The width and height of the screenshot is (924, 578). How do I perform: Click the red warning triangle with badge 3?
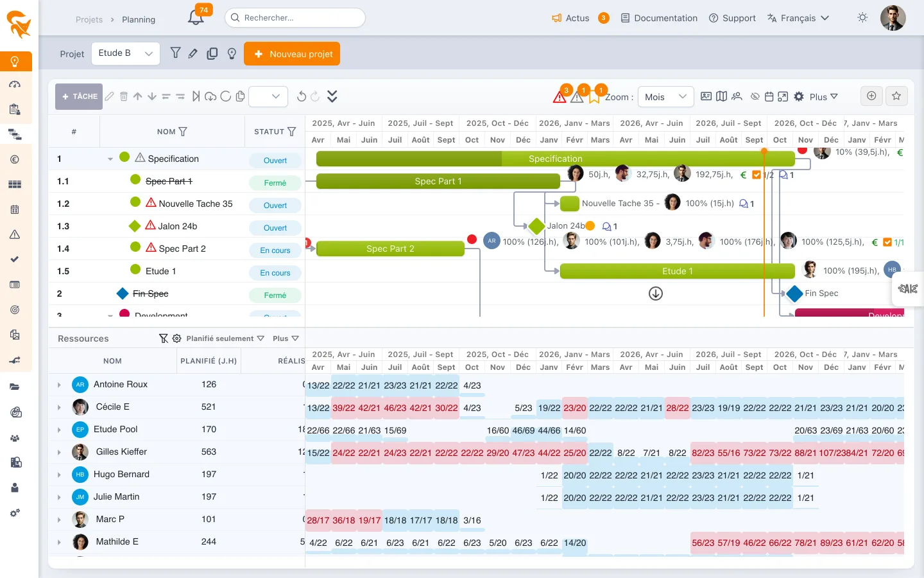560,97
